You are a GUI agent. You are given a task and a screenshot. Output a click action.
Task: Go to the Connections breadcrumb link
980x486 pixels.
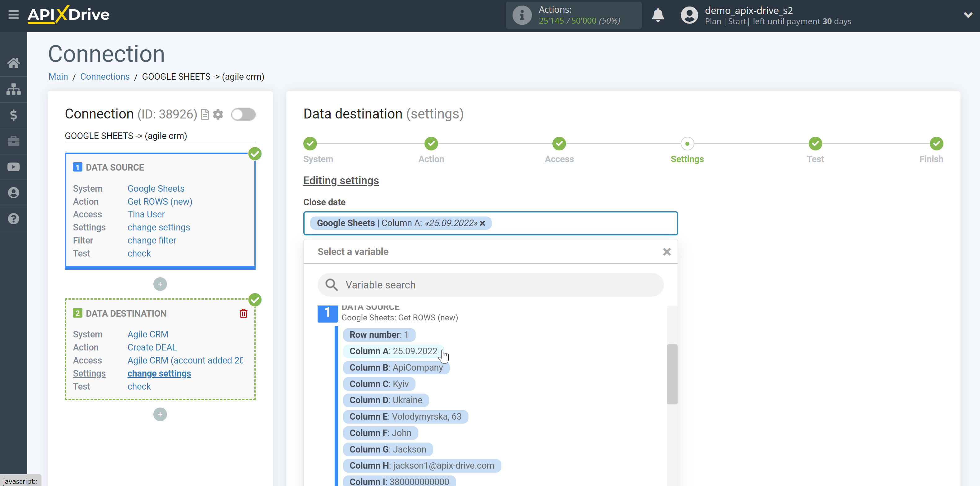(105, 77)
